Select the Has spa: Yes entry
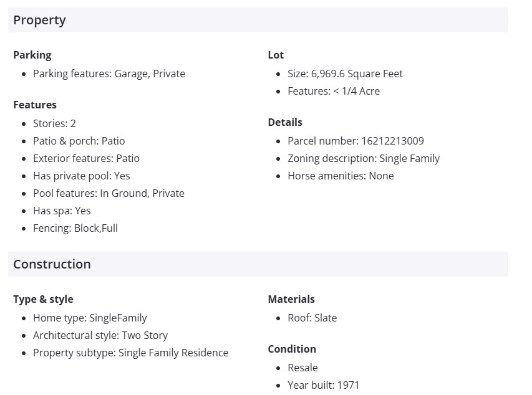This screenshot has width=532, height=395. coord(62,211)
